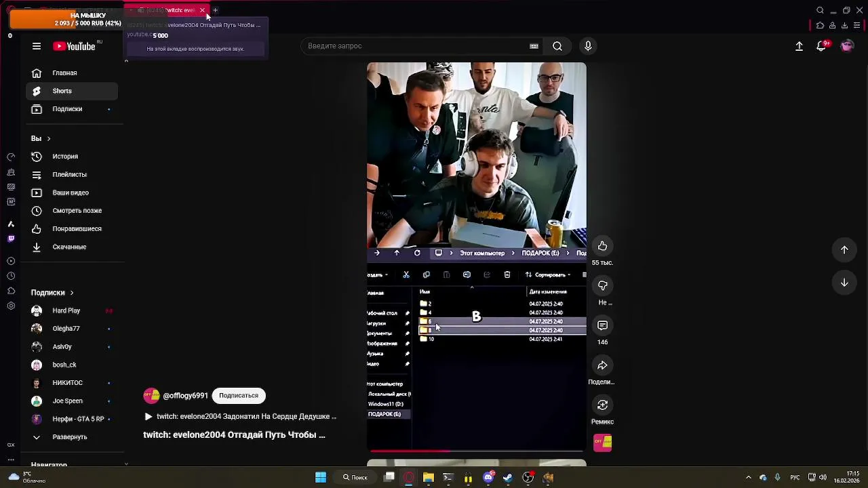
Task: Open Скачанные
Action: (72, 247)
